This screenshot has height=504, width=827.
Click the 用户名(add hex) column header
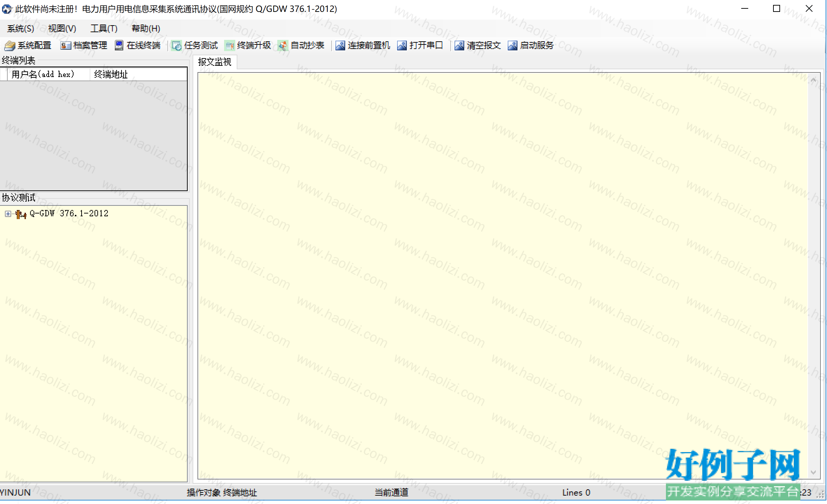tap(49, 74)
